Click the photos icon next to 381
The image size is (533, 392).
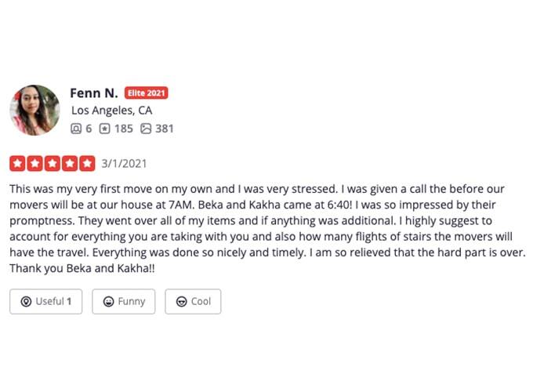(x=146, y=129)
